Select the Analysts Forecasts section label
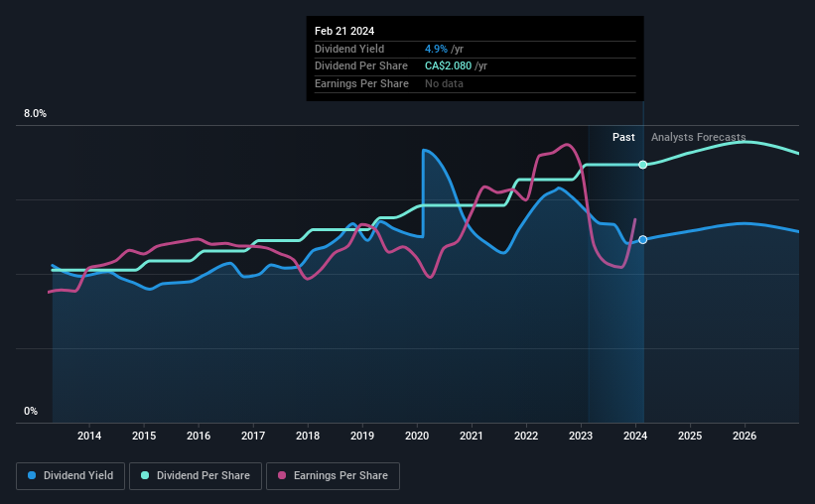Image resolution: width=815 pixels, height=504 pixels. coord(698,137)
